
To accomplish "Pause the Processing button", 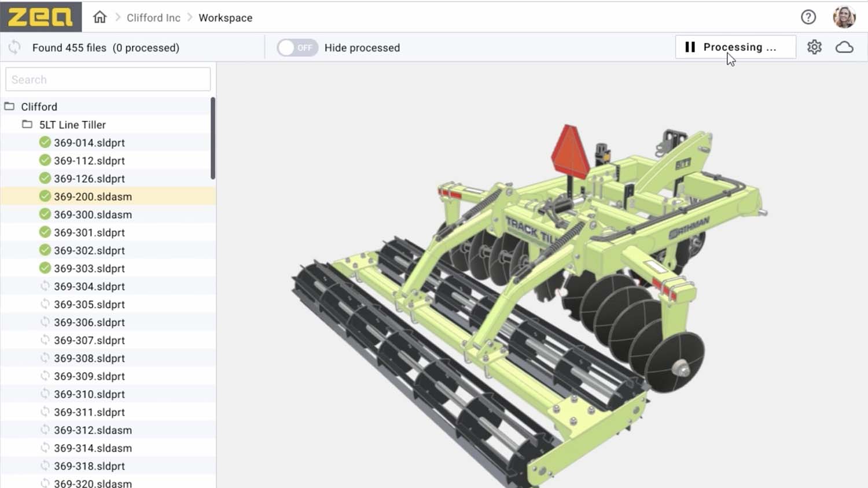I will (x=735, y=47).
